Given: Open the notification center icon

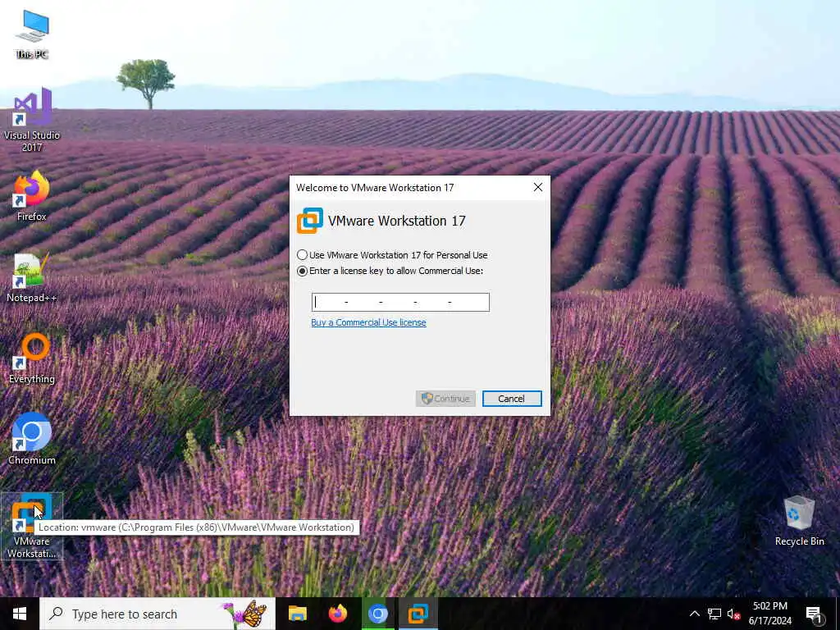Looking at the screenshot, I should tap(814, 614).
